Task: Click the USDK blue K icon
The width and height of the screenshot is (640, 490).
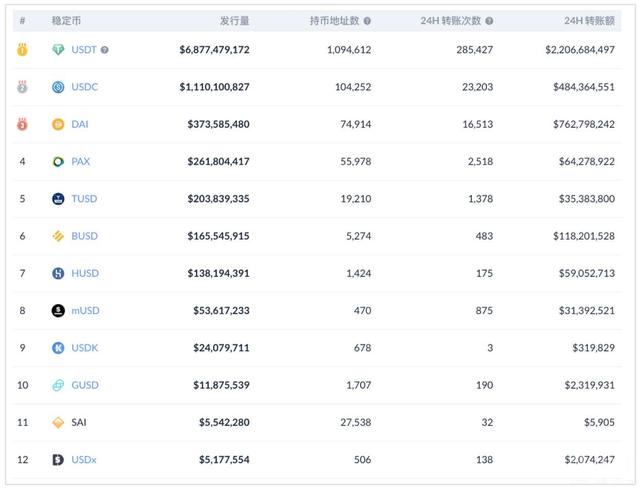Action: click(58, 348)
